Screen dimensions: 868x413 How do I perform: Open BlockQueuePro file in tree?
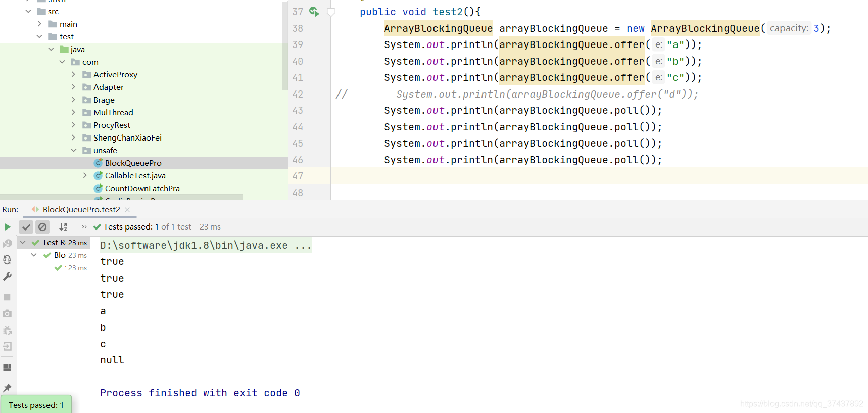133,163
